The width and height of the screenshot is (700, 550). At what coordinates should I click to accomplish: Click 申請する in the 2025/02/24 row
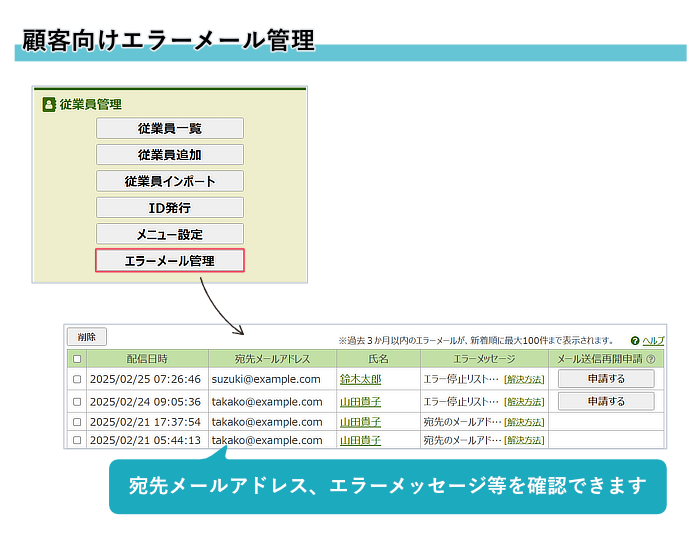pos(606,401)
